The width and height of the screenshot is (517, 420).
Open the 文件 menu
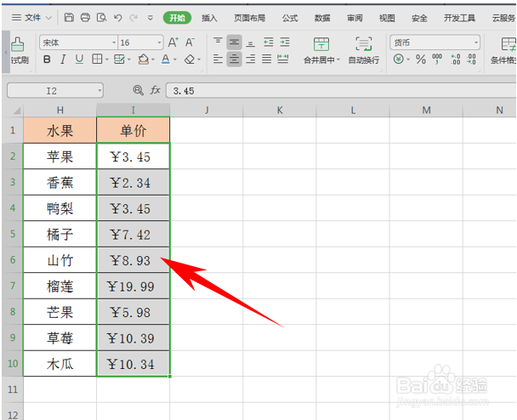click(32, 18)
